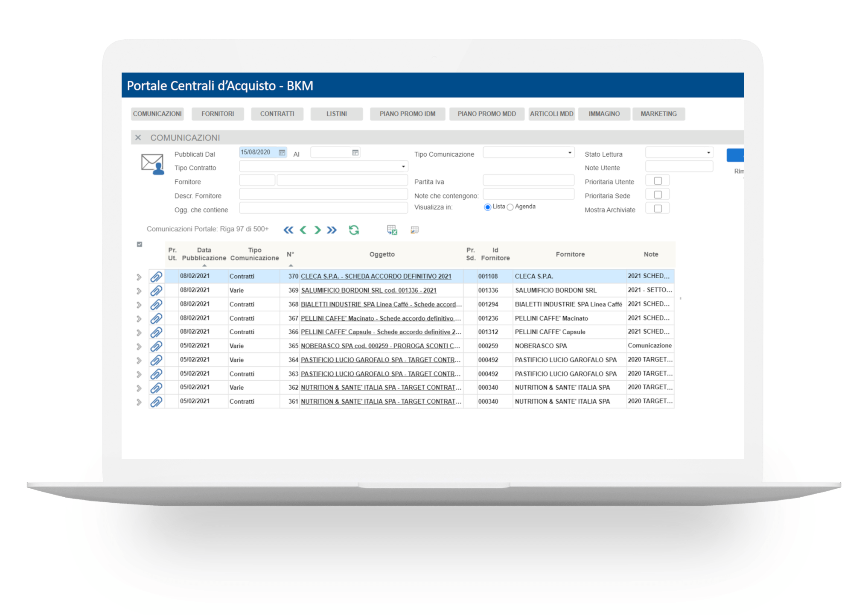Jump to last page with double-right arrow
The image size is (868, 615).
click(332, 230)
